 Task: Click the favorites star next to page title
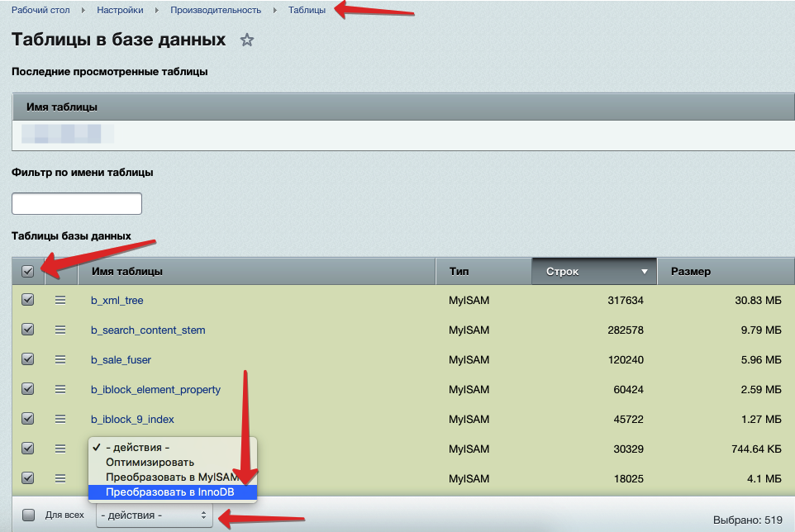point(246,40)
